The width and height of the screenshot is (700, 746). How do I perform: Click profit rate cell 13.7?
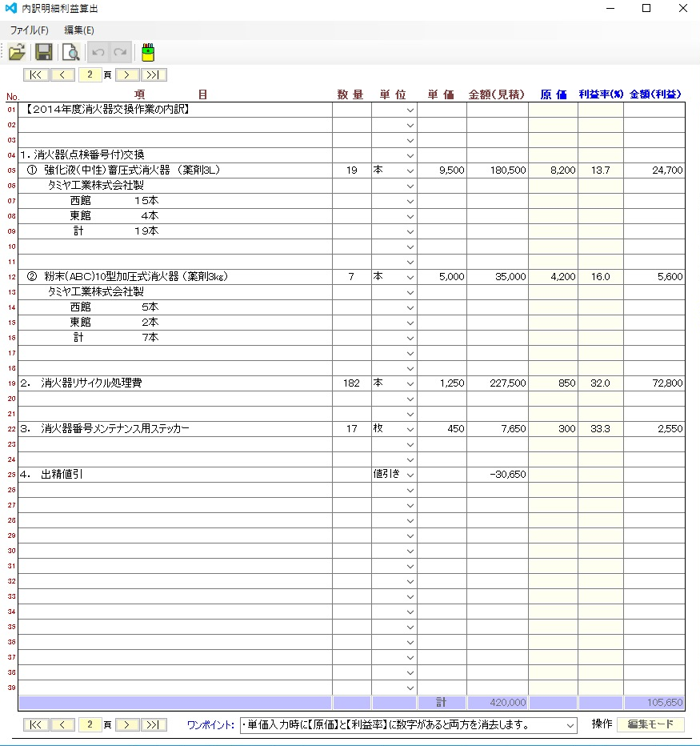pos(601,170)
